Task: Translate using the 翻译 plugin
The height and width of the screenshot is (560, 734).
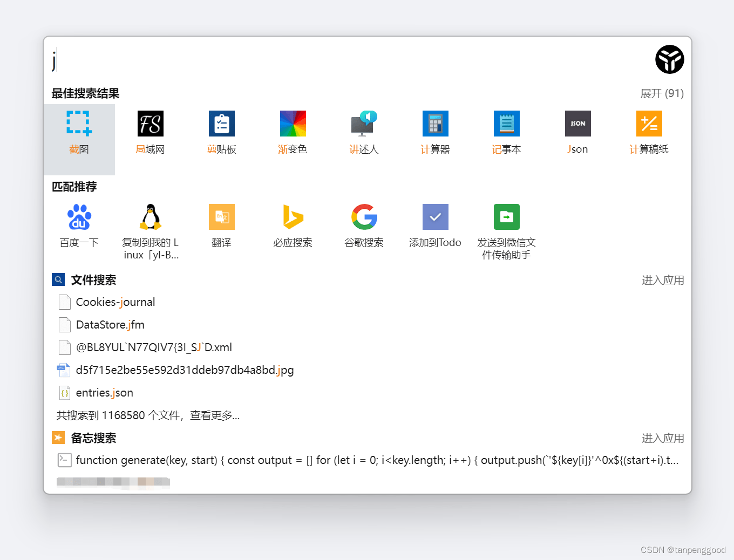Action: click(x=221, y=226)
